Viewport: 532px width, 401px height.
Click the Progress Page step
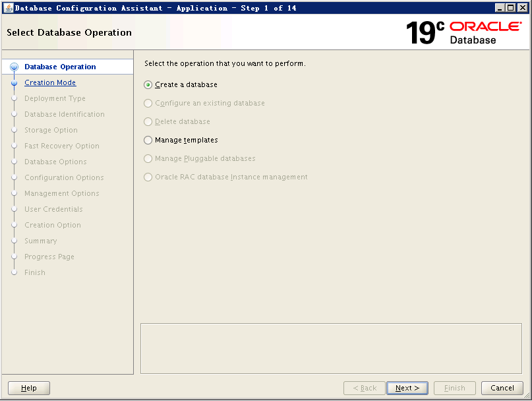[49, 257]
